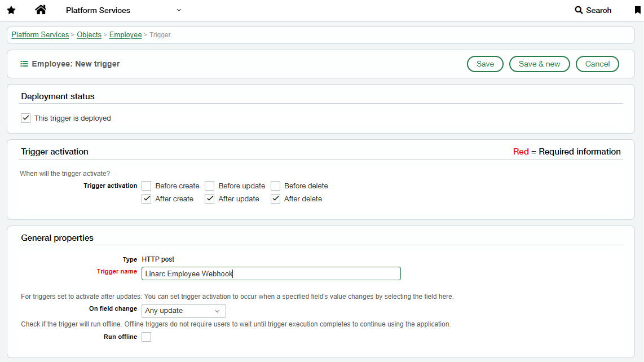The width and height of the screenshot is (644, 362).
Task: Click the favorites star icon
Action: (x=11, y=10)
